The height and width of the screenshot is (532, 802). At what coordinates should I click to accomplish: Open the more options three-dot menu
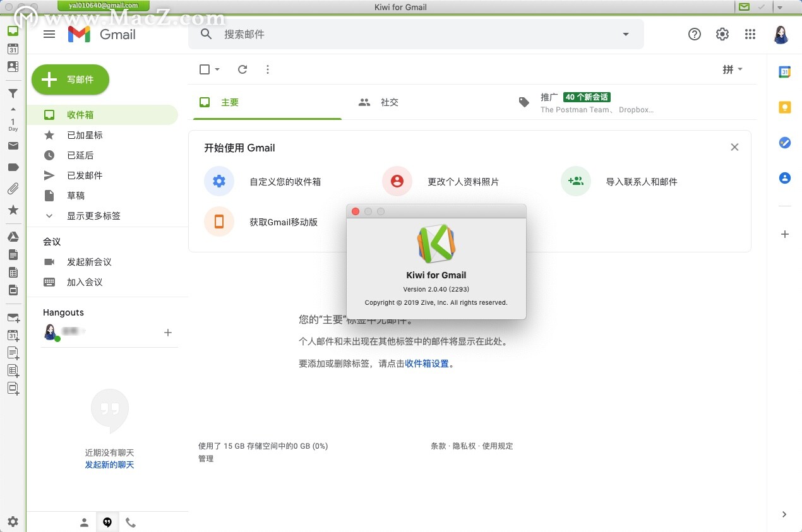(x=268, y=69)
